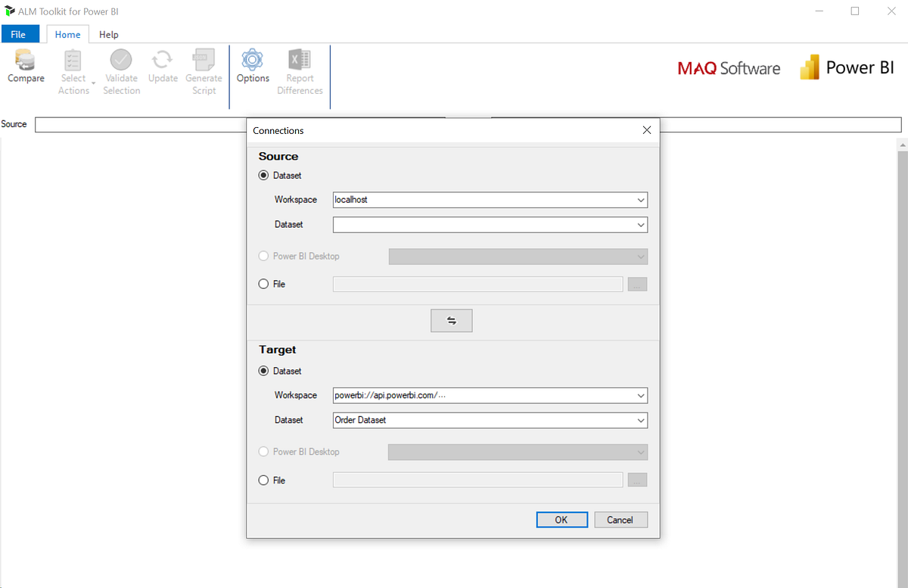The height and width of the screenshot is (588, 908).
Task: Switch to the Help tab
Action: point(108,34)
